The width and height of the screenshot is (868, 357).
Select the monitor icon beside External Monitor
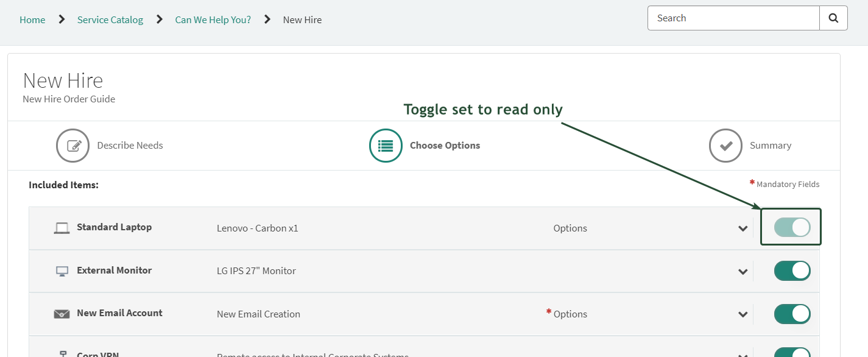click(62, 270)
